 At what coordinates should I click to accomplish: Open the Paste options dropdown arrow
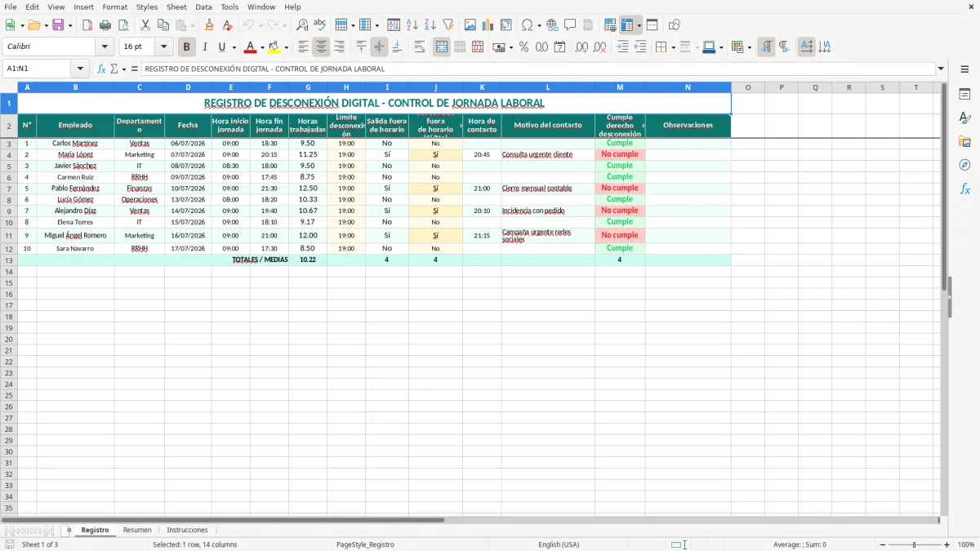pos(192,25)
